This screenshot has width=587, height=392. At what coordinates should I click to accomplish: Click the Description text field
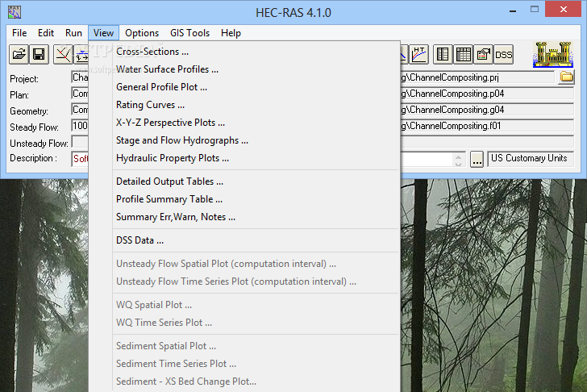(80, 159)
